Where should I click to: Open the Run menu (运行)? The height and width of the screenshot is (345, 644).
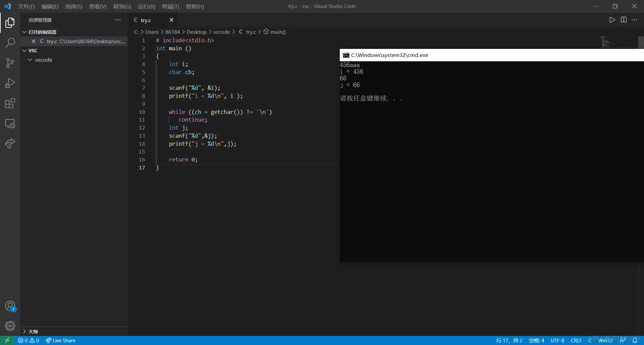147,6
